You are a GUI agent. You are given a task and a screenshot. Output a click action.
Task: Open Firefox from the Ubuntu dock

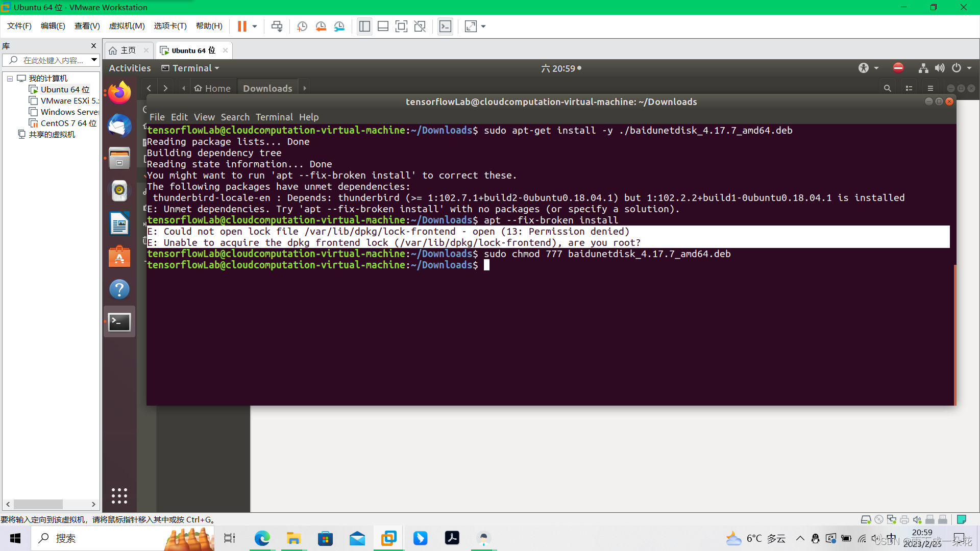click(x=119, y=93)
